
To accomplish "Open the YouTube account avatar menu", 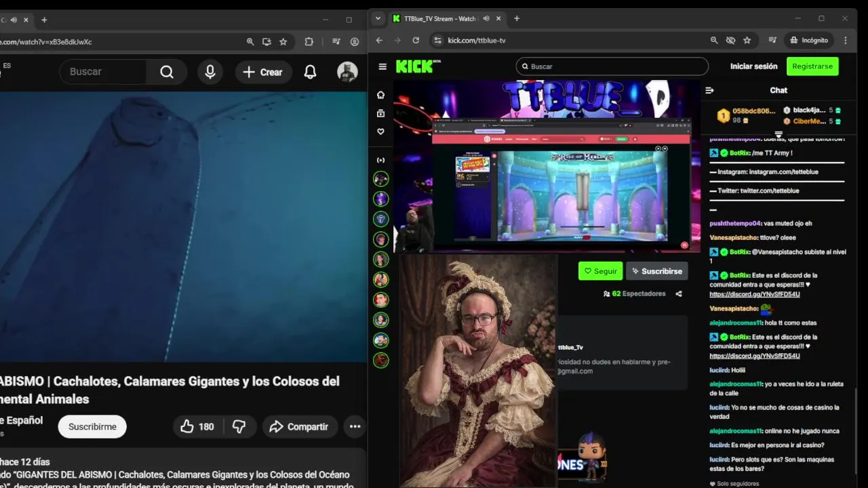I will 347,72.
